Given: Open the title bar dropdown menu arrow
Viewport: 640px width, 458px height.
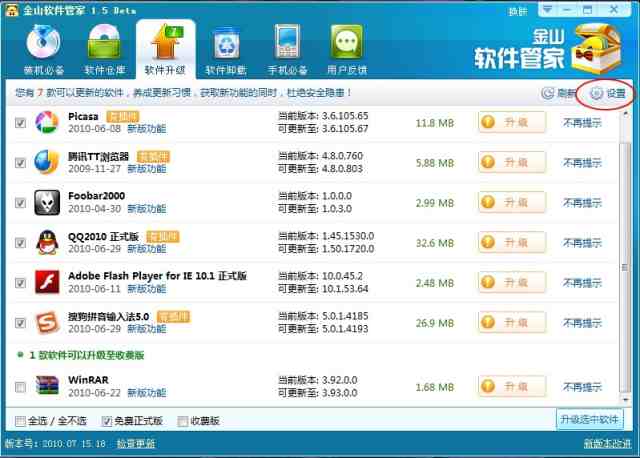Looking at the screenshot, I should 547,10.
